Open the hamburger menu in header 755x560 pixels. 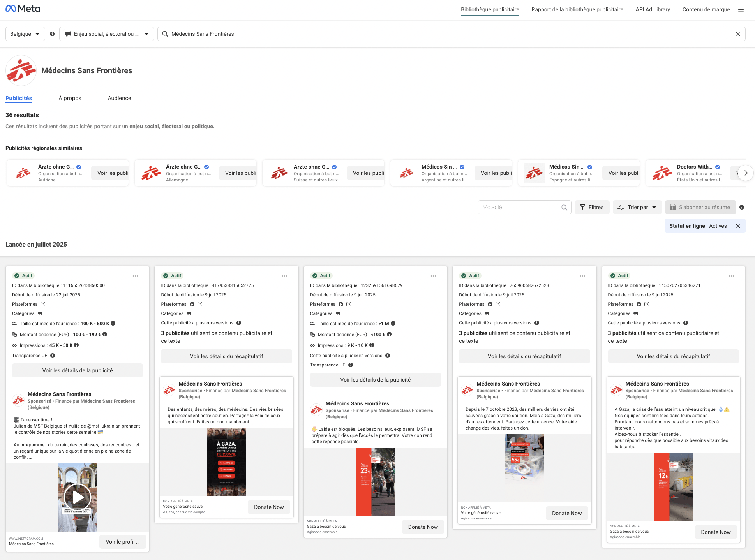(x=741, y=9)
